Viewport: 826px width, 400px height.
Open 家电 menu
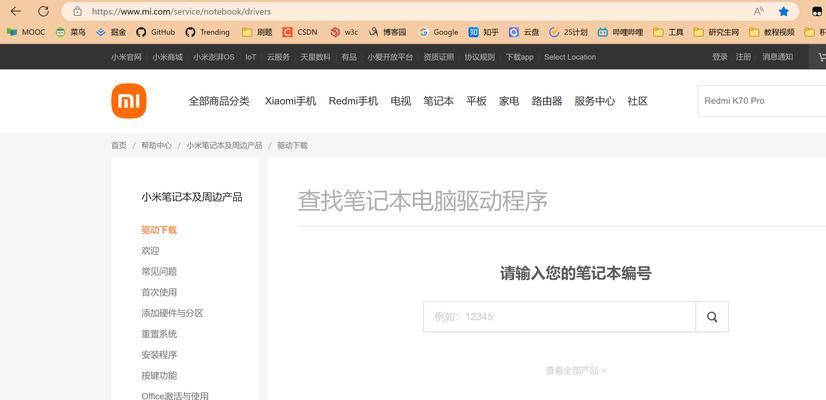[x=509, y=101]
